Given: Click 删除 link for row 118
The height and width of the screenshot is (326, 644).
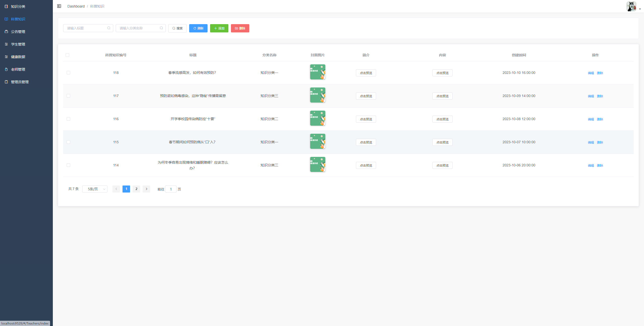Looking at the screenshot, I should coord(600,73).
